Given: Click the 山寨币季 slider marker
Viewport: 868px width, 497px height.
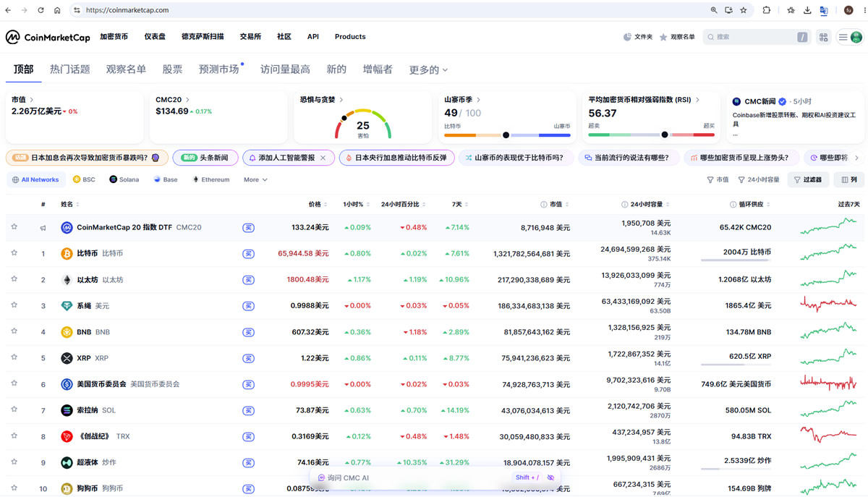Looking at the screenshot, I should click(x=506, y=135).
